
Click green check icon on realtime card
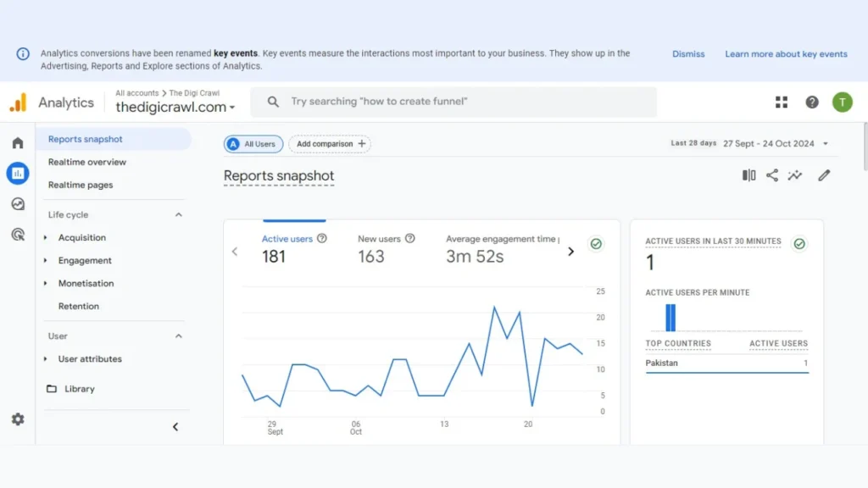pyautogui.click(x=798, y=244)
